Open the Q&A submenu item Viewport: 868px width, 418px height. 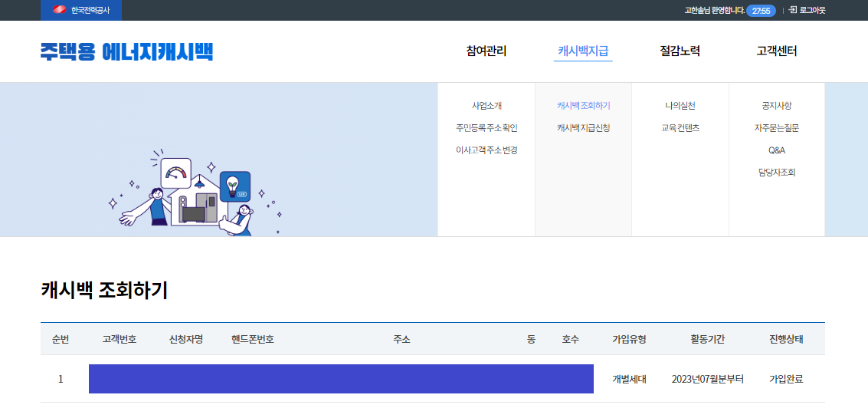[x=777, y=150]
